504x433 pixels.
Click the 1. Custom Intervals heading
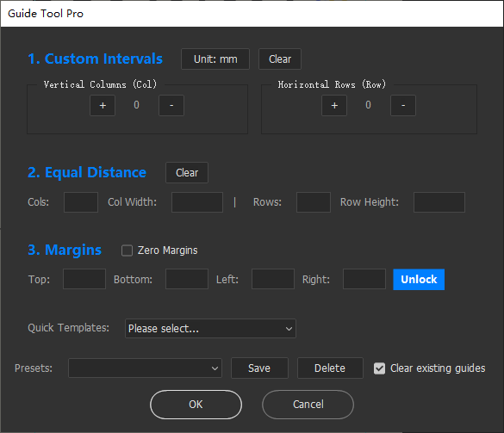click(x=95, y=59)
